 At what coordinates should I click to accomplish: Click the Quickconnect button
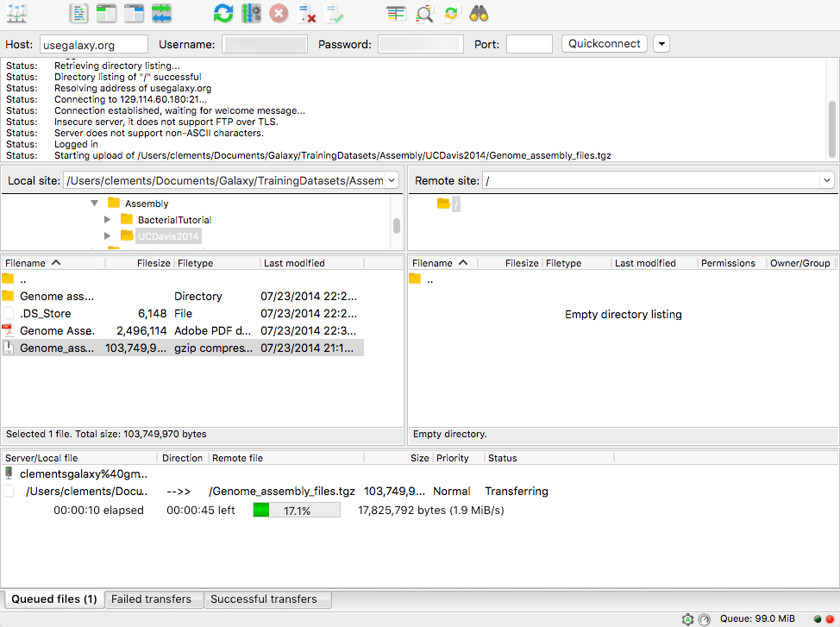tap(605, 44)
